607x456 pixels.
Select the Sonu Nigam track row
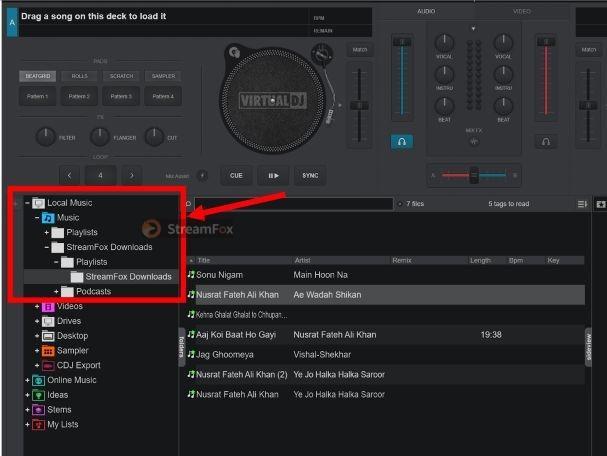pyautogui.click(x=386, y=275)
